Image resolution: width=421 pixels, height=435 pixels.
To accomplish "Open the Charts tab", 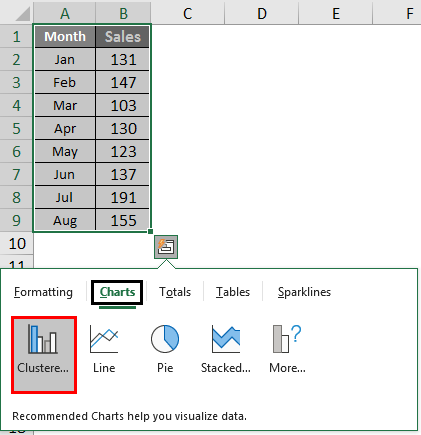I will 117,292.
